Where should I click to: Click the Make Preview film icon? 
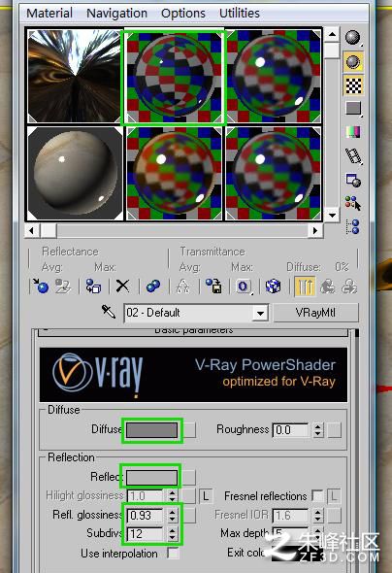353,156
